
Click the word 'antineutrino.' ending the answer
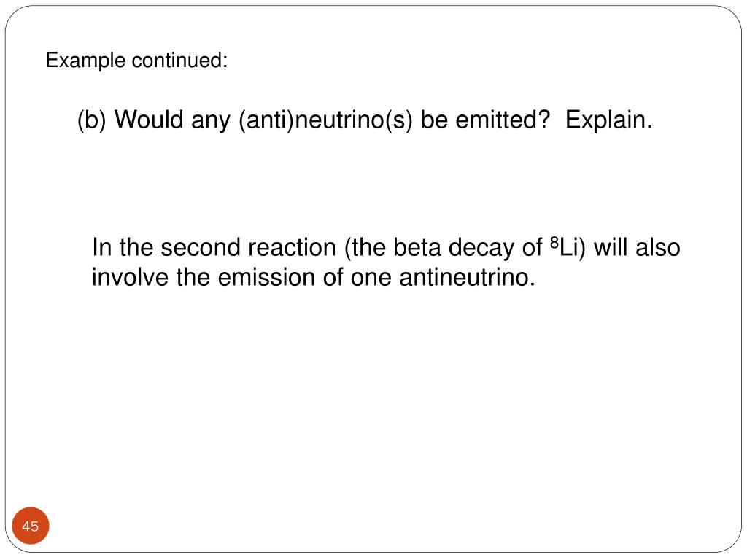(x=468, y=277)
